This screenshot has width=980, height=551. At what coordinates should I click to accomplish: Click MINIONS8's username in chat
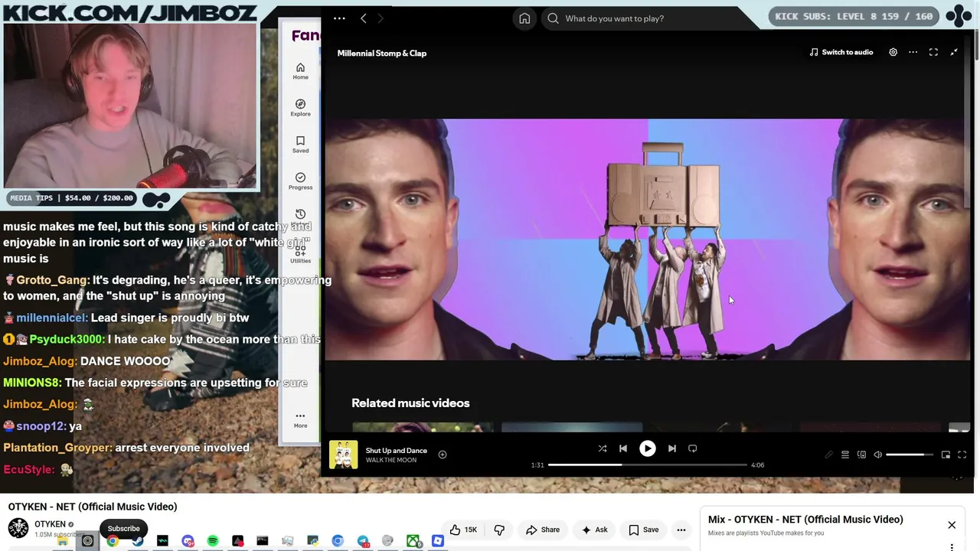coord(32,383)
